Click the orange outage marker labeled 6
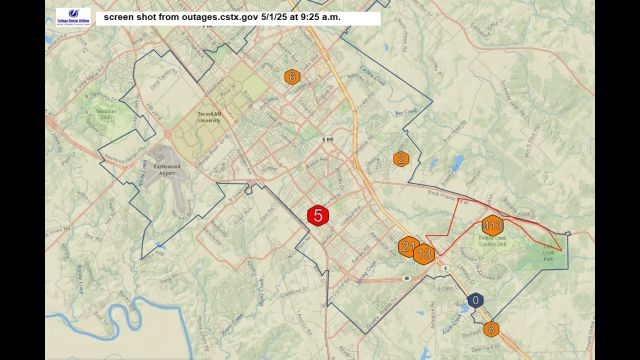The image size is (640, 360). 292,77
